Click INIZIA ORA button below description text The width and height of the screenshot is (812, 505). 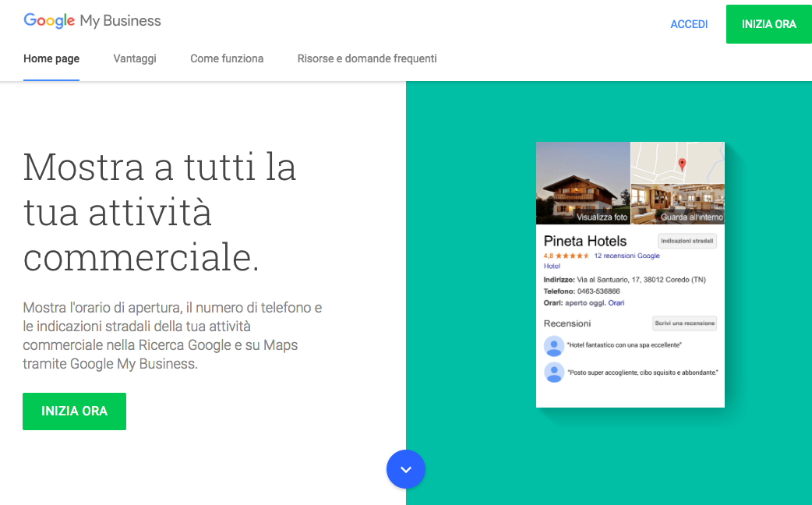[75, 411]
